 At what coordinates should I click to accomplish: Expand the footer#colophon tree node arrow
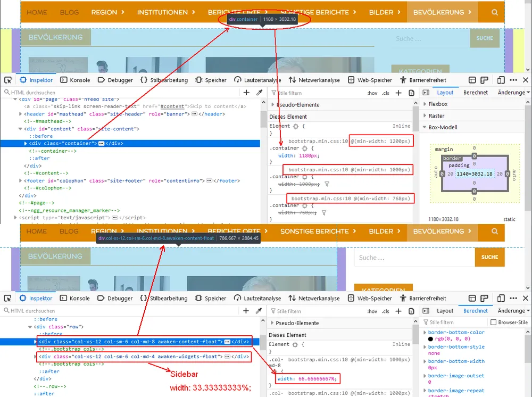click(20, 180)
